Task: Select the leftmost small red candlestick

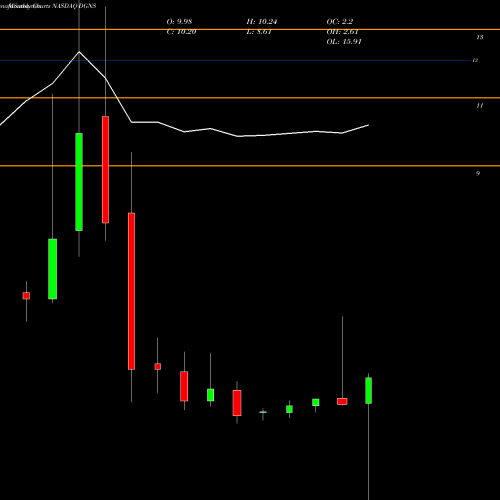Action: click(x=26, y=296)
